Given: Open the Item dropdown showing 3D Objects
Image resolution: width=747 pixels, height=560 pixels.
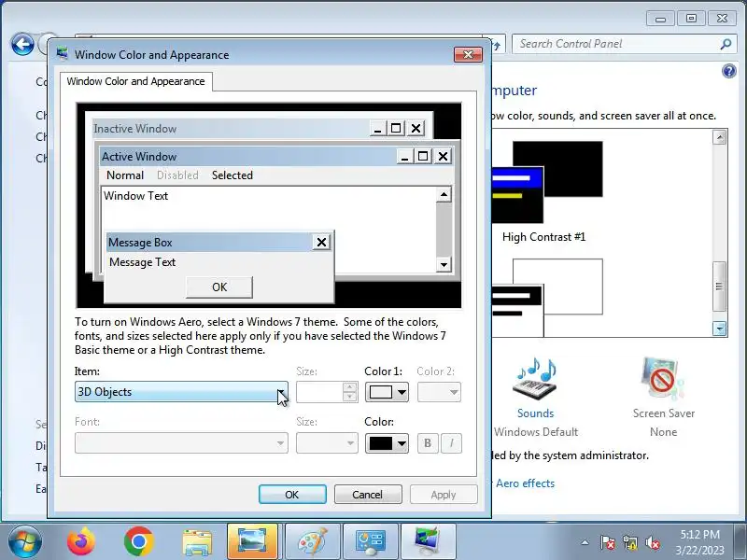Looking at the screenshot, I should [x=181, y=391].
